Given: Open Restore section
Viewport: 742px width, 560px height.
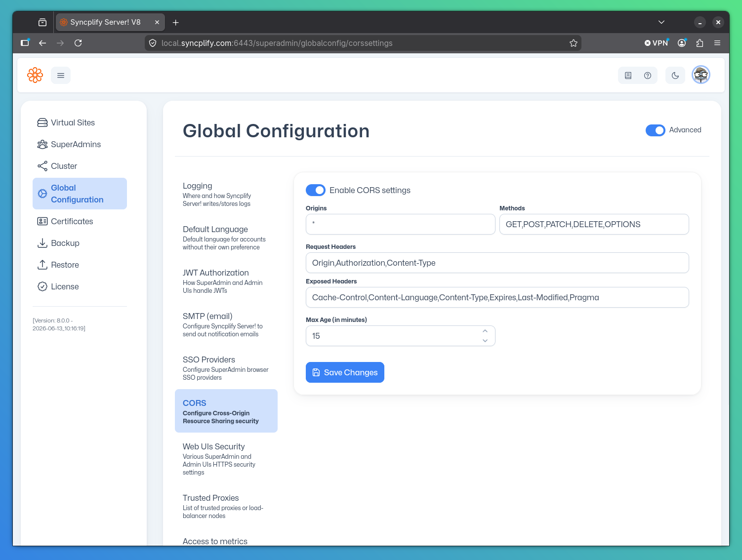Looking at the screenshot, I should point(80,265).
